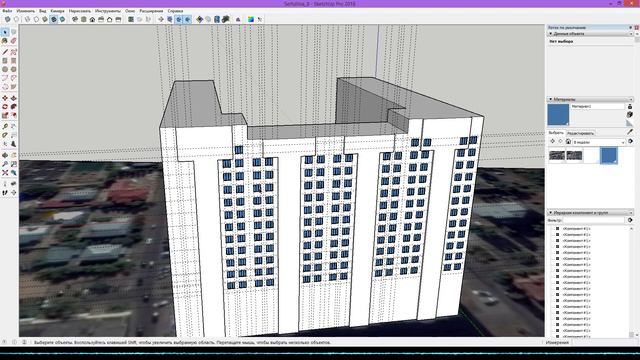The width and height of the screenshot is (640, 360).
Task: Choose the Eraser tool
Action: 13,41
